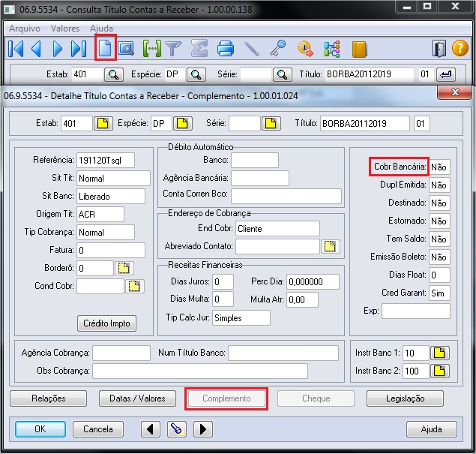Close the Detalhe Título Complemento dialog
This screenshot has height=454, width=476.
tap(454, 92)
